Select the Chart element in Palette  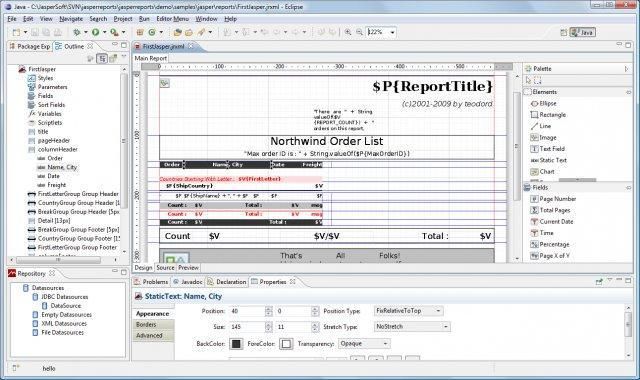coord(542,172)
